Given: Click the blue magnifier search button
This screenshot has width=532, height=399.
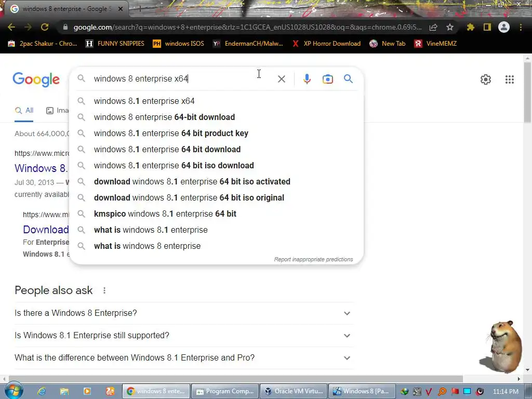Looking at the screenshot, I should (x=349, y=79).
